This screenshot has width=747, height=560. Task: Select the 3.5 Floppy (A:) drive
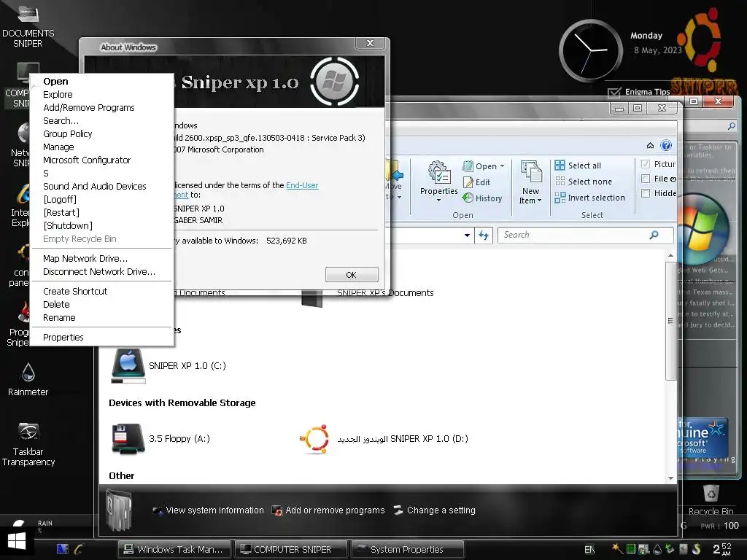pyautogui.click(x=160, y=438)
